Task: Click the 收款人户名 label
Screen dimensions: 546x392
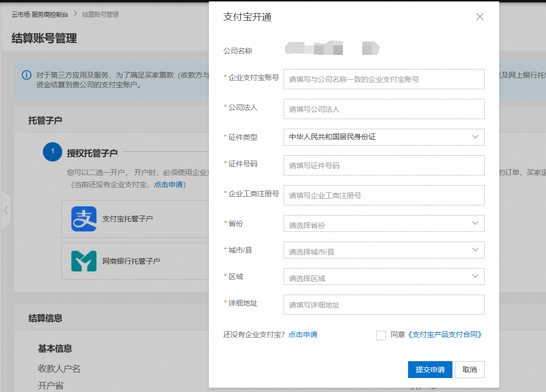Action: pos(59,369)
